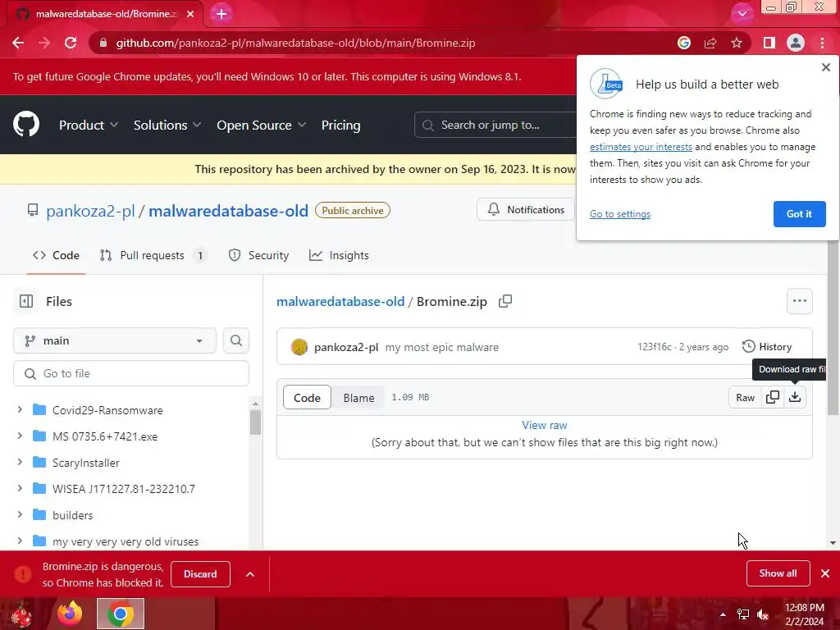Bookmark this page with the star icon

coord(737,43)
